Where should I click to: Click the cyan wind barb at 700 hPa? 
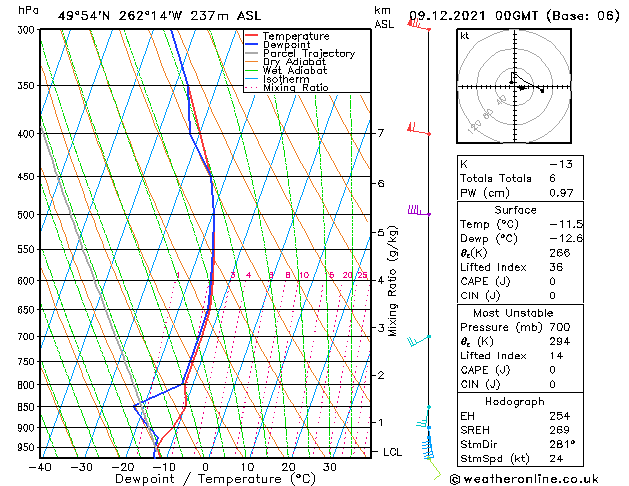[419, 340]
